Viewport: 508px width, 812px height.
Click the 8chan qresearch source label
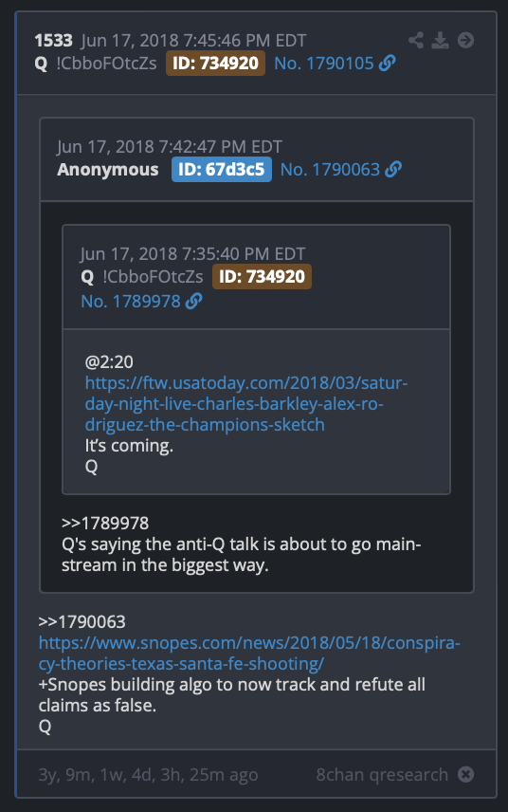[x=382, y=775]
